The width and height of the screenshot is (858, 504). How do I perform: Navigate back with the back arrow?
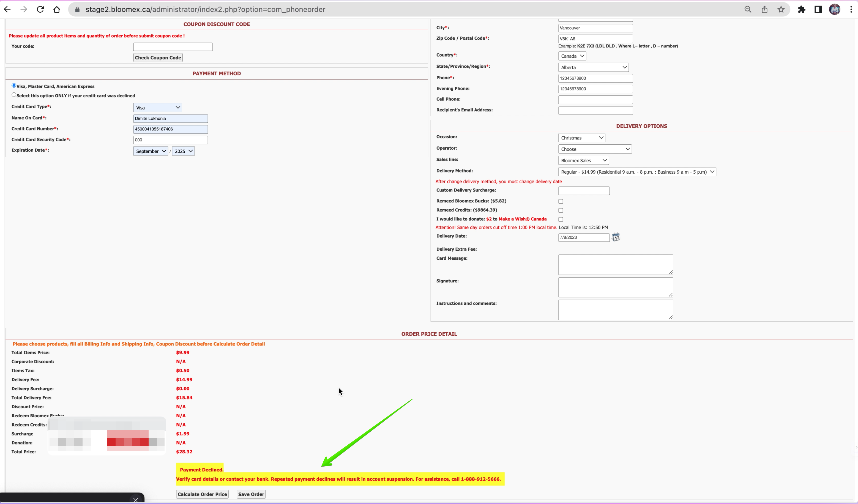click(7, 10)
